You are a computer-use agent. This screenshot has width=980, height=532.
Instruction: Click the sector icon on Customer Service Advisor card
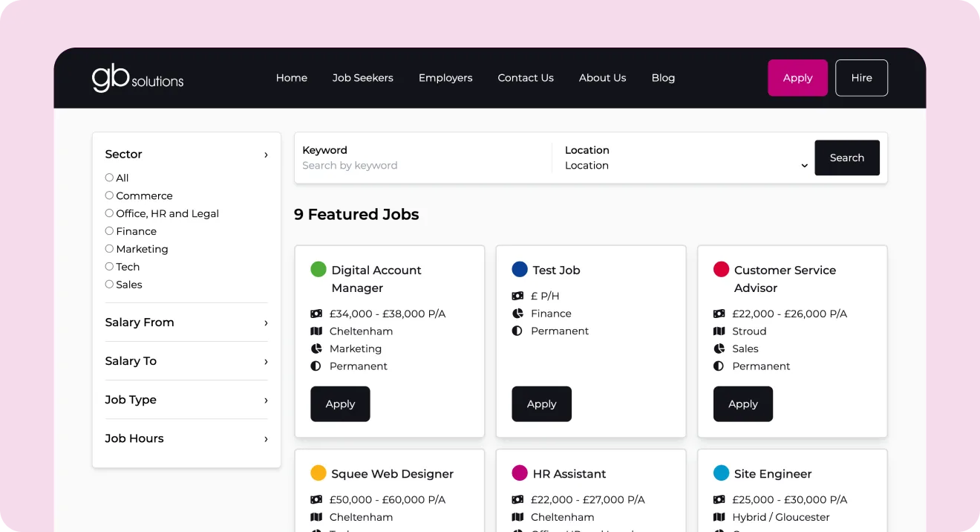click(x=718, y=348)
